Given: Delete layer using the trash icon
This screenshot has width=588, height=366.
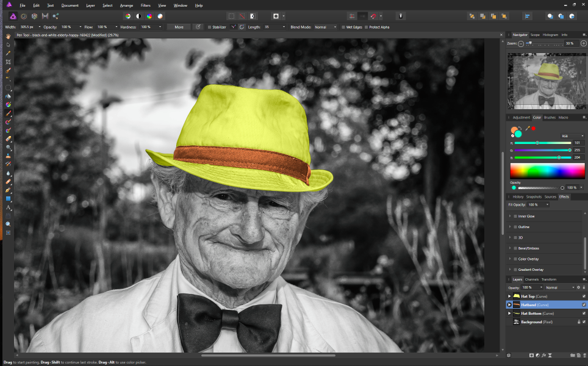Looking at the screenshot, I should pyautogui.click(x=584, y=355).
